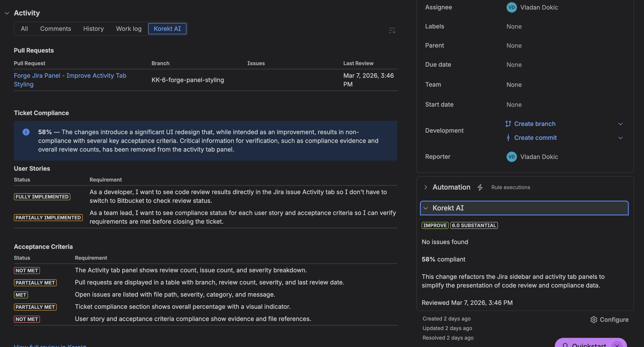Open Configure via the gear icon
Screen dimensions: 644x347
click(x=594, y=319)
